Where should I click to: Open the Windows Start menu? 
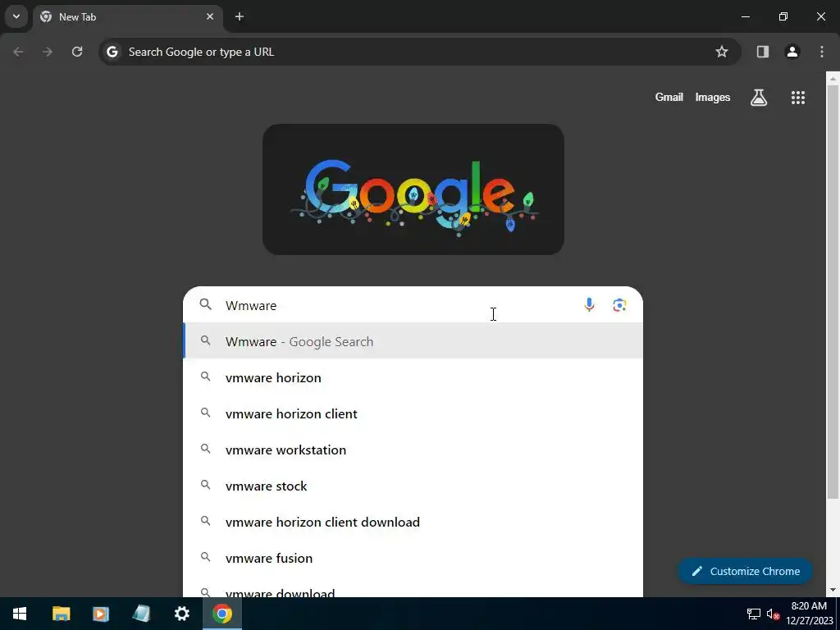click(20, 614)
